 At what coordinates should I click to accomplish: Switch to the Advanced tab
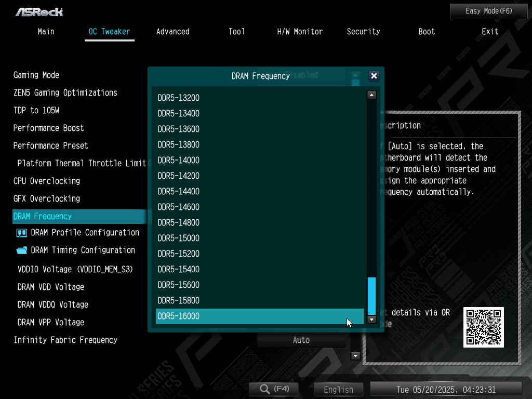[x=172, y=32]
